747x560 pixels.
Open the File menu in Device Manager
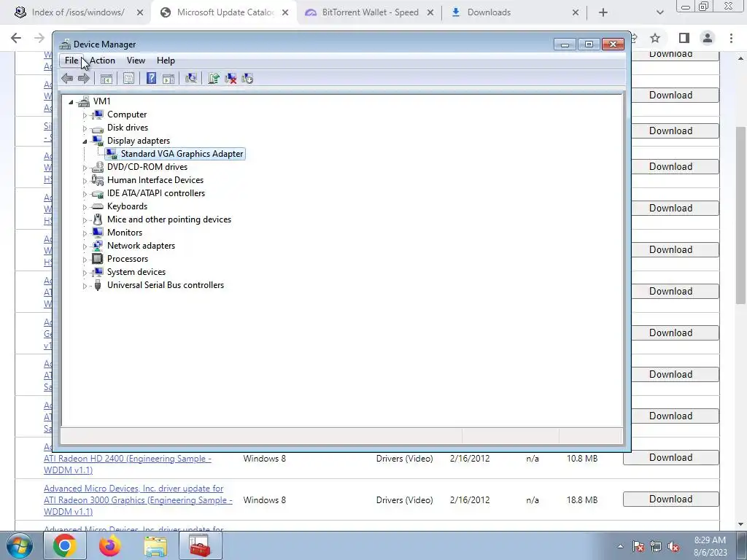click(x=71, y=61)
